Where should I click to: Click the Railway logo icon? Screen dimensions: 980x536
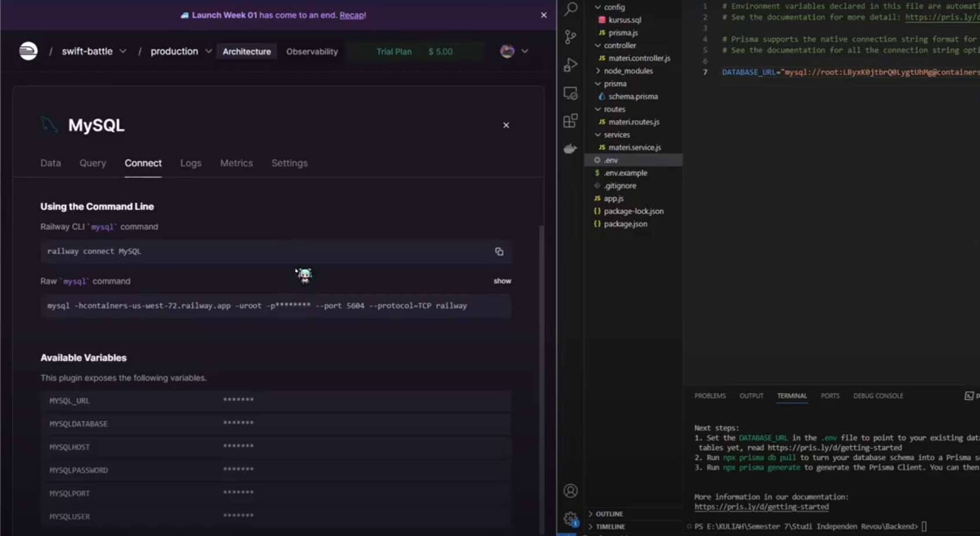point(28,51)
